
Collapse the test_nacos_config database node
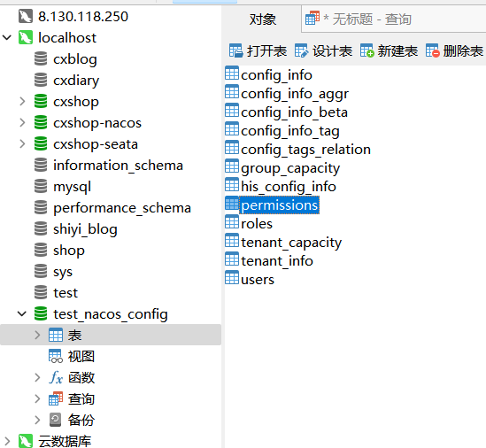tap(22, 313)
